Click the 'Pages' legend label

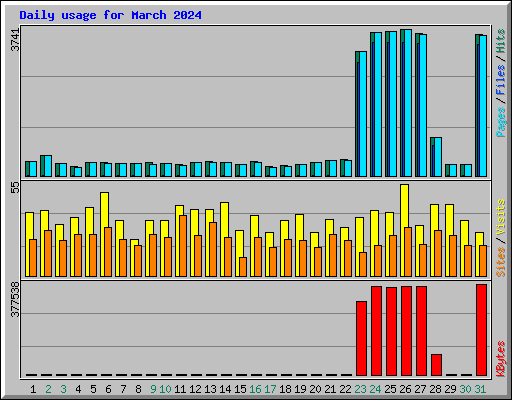point(501,122)
